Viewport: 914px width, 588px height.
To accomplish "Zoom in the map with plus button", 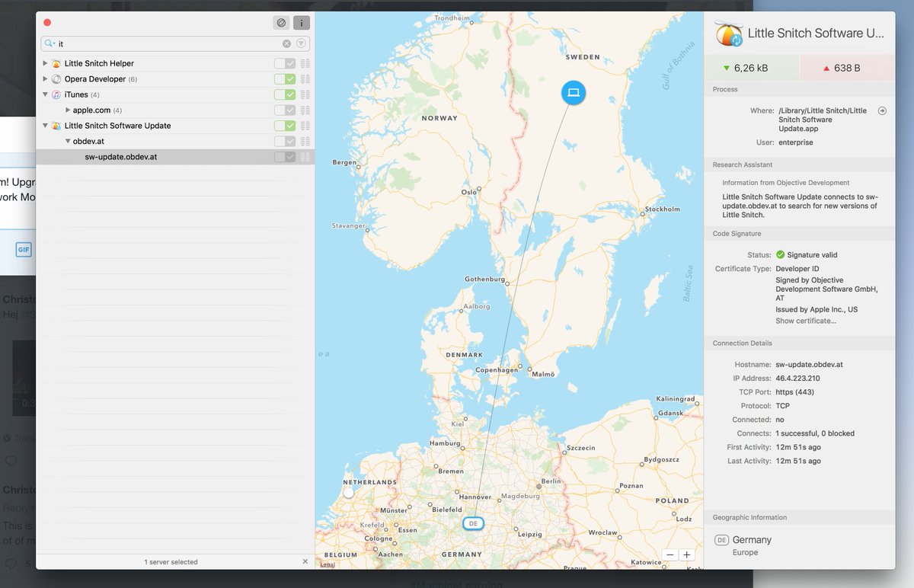I will coord(686,555).
